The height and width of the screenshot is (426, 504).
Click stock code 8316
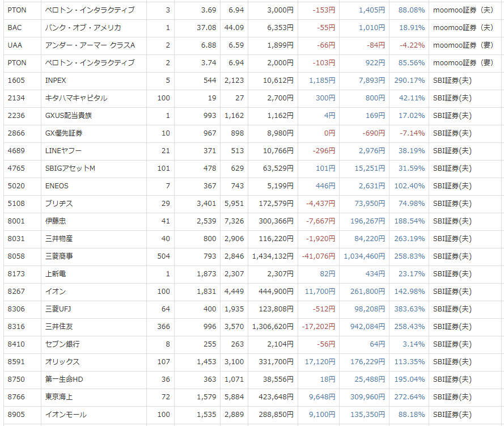(x=16, y=327)
